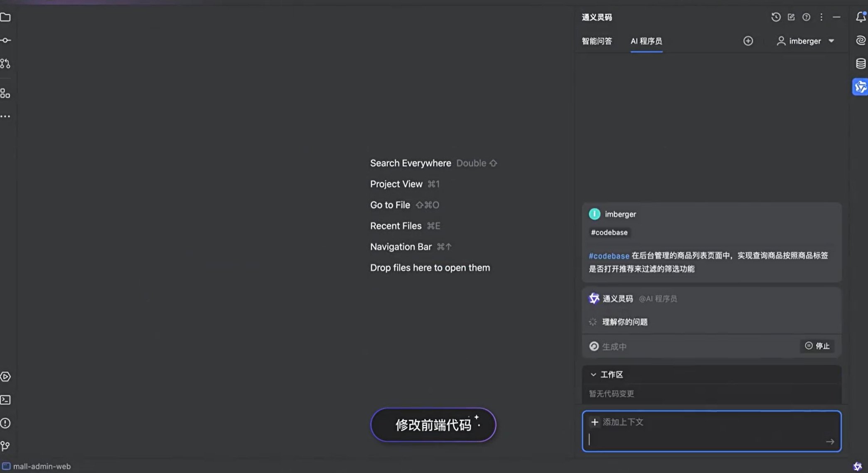Open the Pull Requests sidebar icon

tap(6, 64)
